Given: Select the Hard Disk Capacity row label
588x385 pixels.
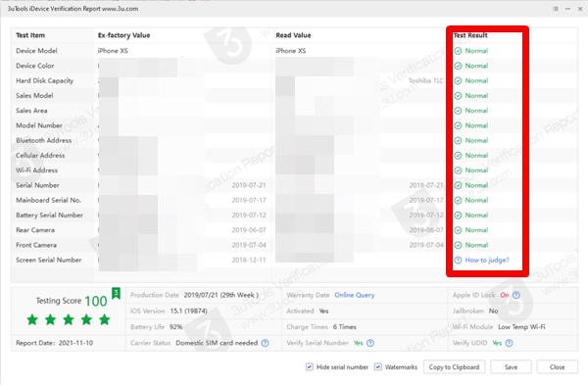Looking at the screenshot, I should (45, 81).
